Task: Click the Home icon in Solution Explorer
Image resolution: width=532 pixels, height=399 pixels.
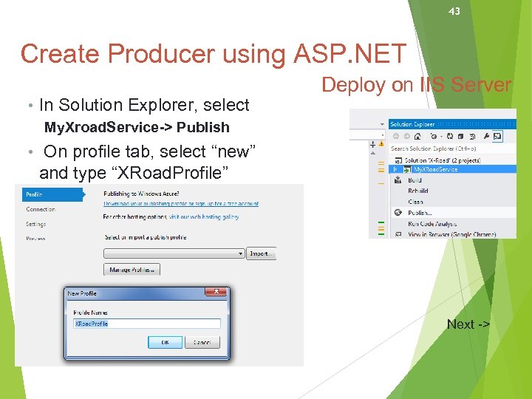Action: pos(417,137)
